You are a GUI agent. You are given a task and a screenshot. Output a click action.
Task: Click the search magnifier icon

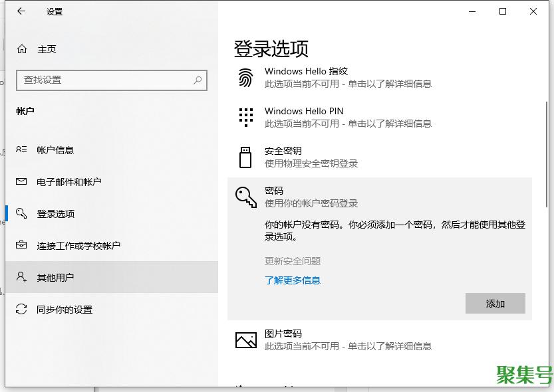click(198, 80)
